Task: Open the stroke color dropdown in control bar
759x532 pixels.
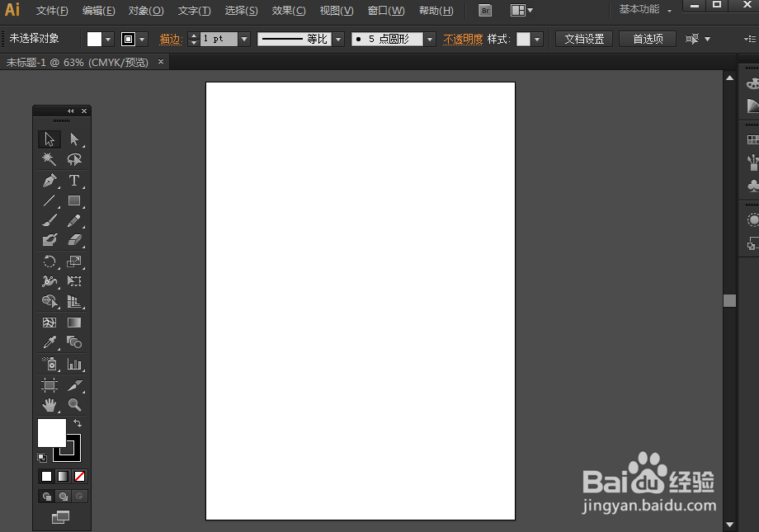Action: coord(142,40)
